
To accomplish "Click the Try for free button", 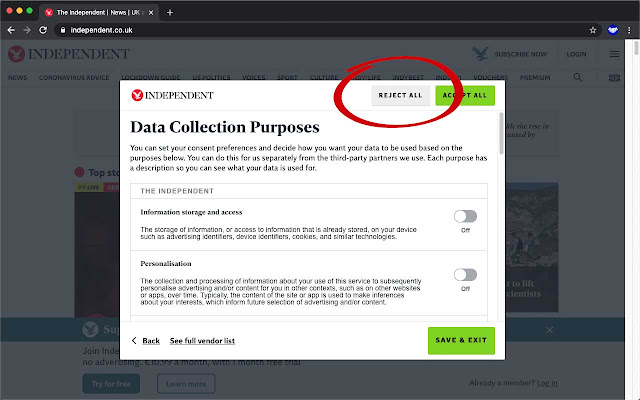I will pos(111,384).
